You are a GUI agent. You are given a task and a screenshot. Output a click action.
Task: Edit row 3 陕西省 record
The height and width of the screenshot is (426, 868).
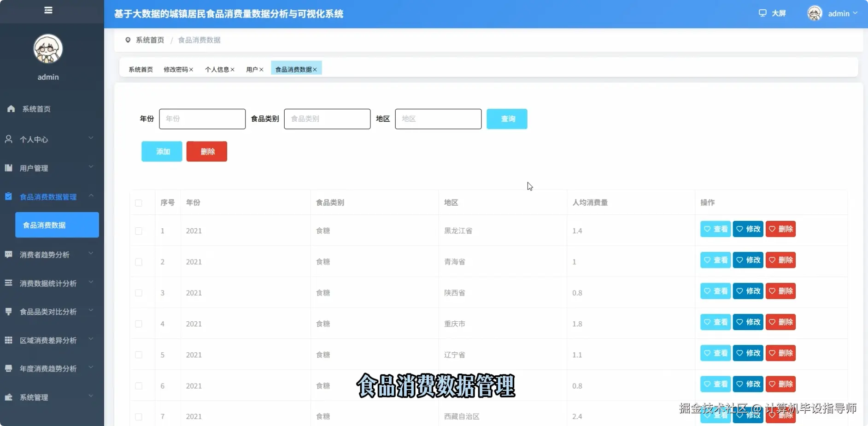tap(748, 291)
